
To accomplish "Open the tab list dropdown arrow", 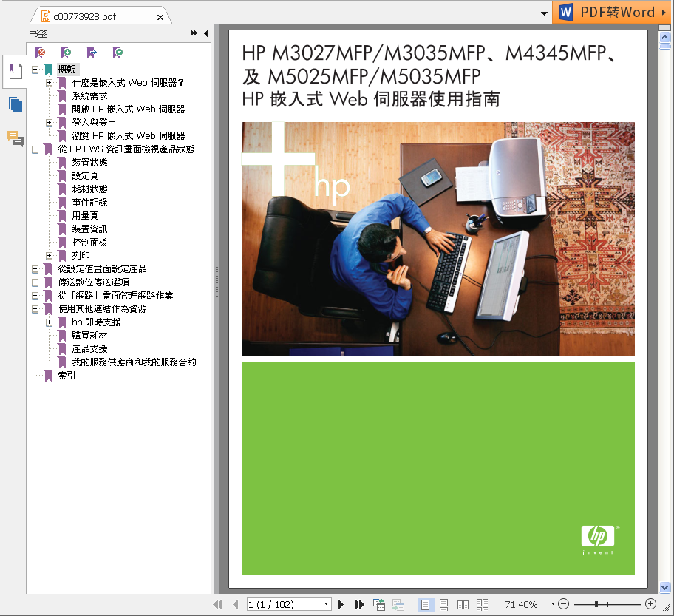I will 544,13.
